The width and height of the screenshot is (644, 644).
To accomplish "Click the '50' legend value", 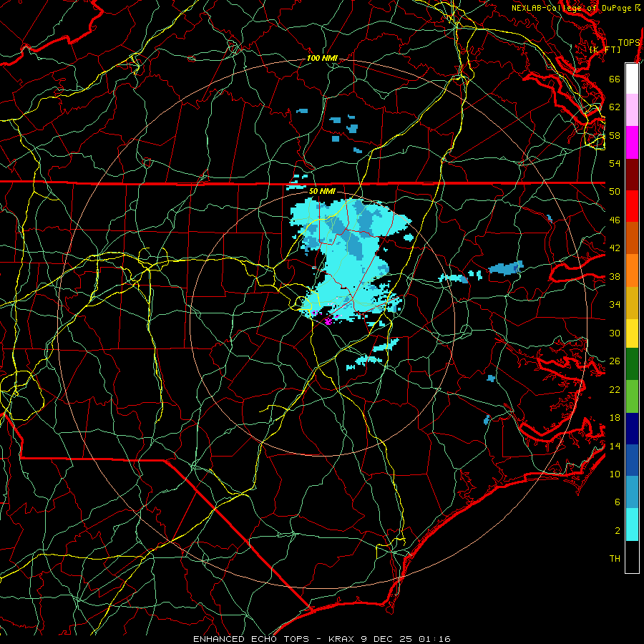I will click(x=615, y=192).
